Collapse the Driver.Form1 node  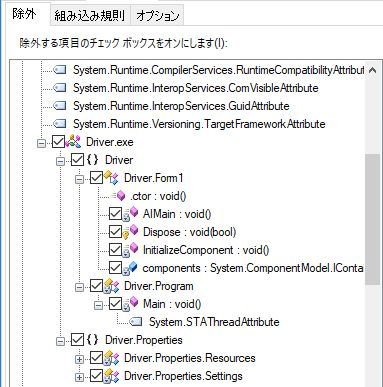(79, 180)
